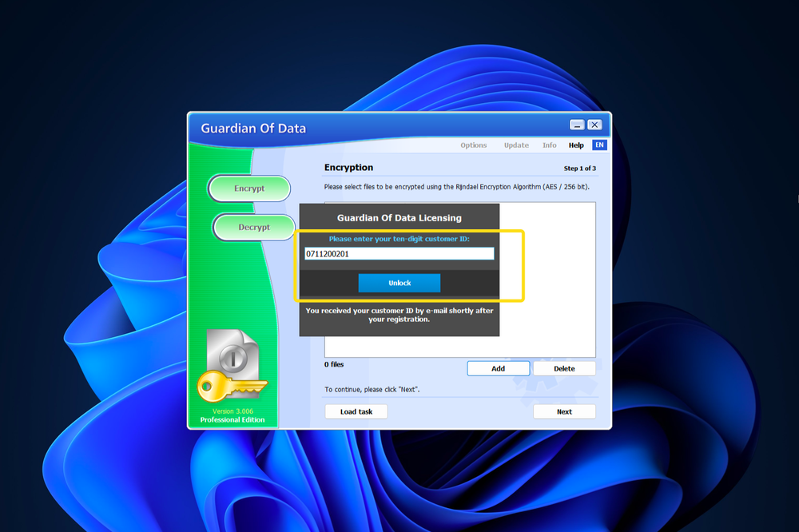Screen dimensions: 799x532
Task: Click the key and file logo icon
Action: coord(233,366)
